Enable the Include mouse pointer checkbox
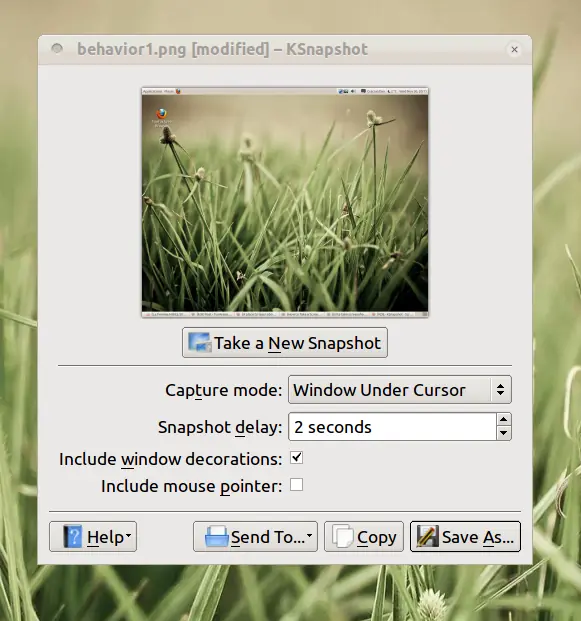 click(297, 485)
